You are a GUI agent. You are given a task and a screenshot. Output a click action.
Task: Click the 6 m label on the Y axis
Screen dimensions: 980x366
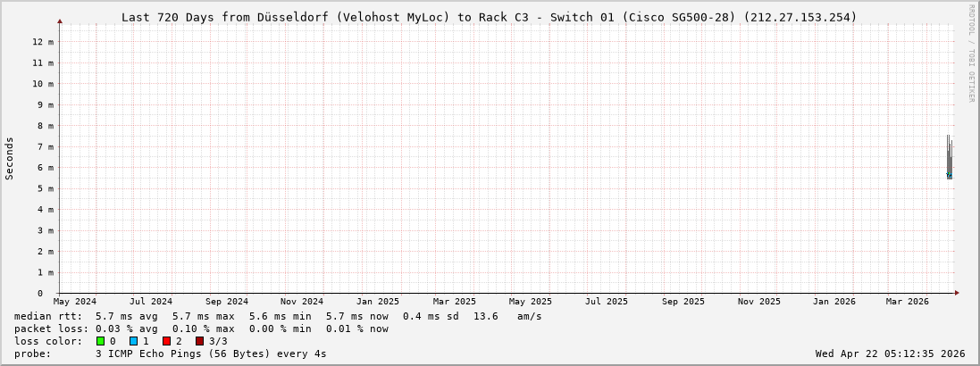[46, 168]
